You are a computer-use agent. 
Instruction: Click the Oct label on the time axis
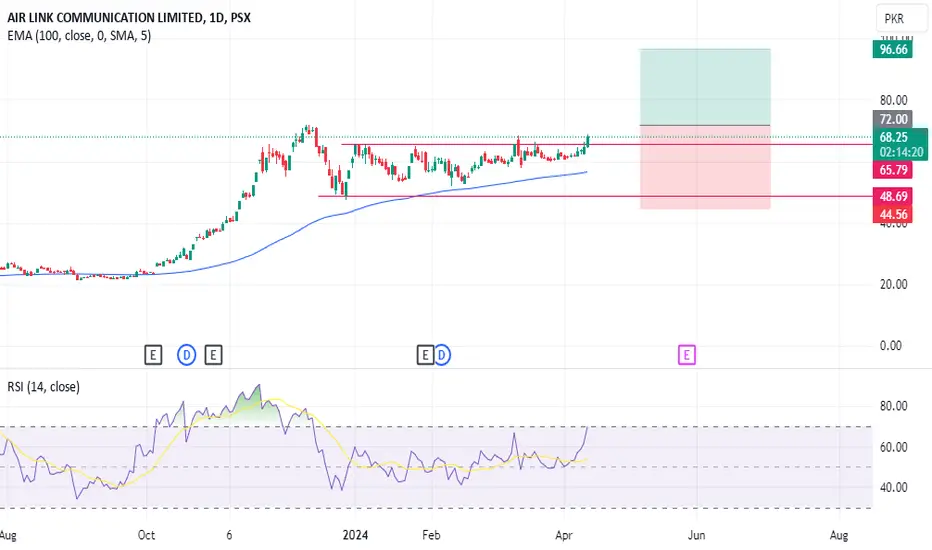146,535
